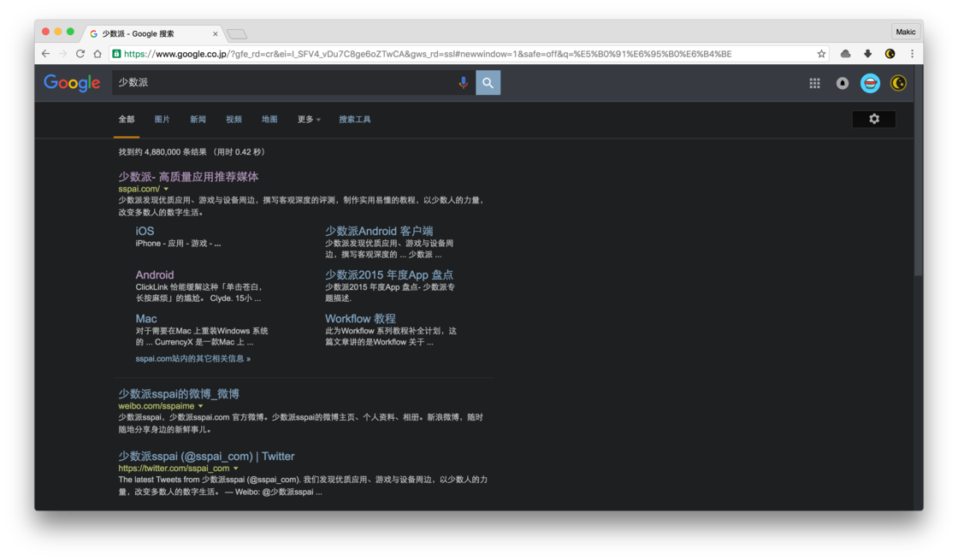Open 少数派Android 客户端 sitelink
The height and width of the screenshot is (560, 958).
click(379, 231)
